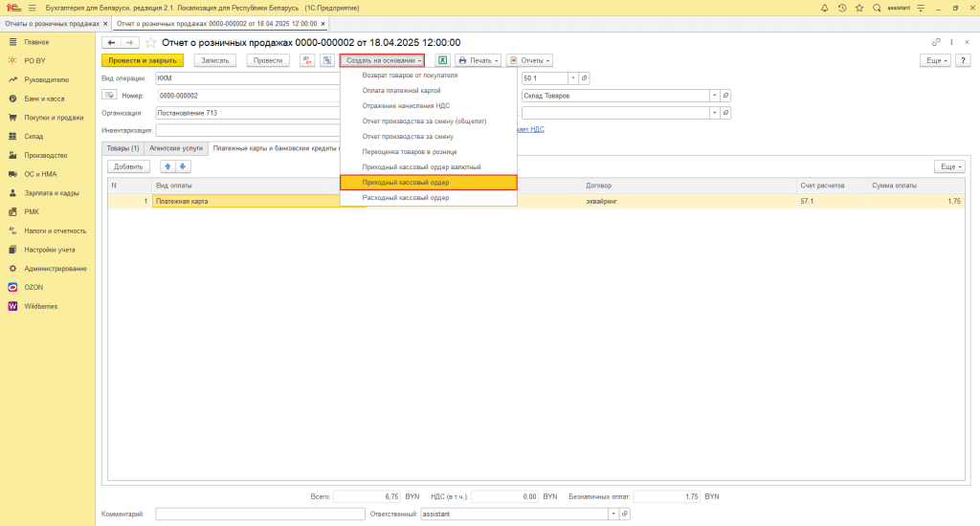The height and width of the screenshot is (526, 980).
Task: Click the Записать button
Action: 215,60
